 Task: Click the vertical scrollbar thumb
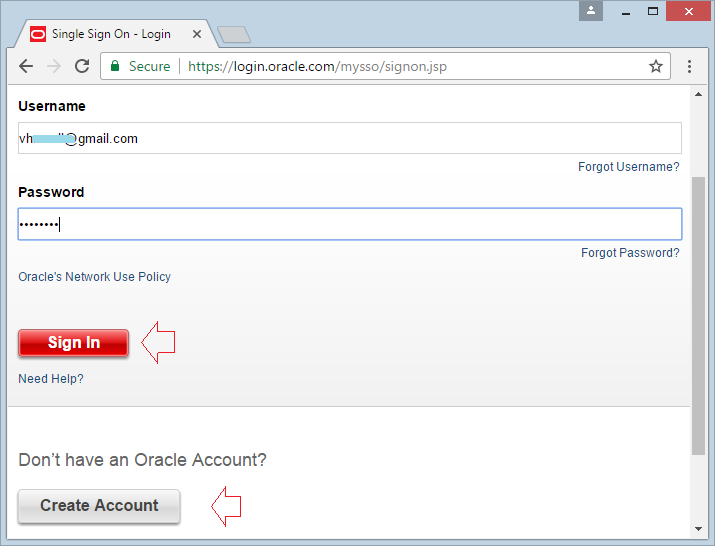pos(698,316)
